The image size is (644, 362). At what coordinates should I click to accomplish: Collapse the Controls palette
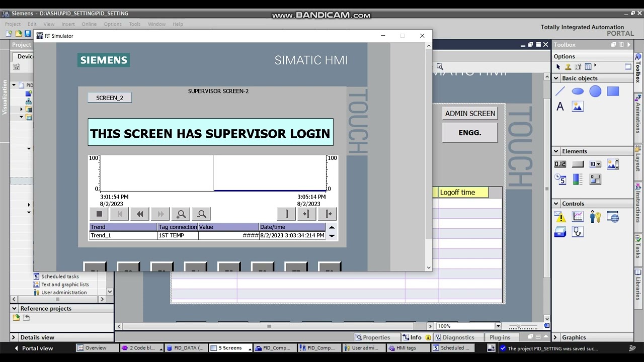pyautogui.click(x=556, y=204)
